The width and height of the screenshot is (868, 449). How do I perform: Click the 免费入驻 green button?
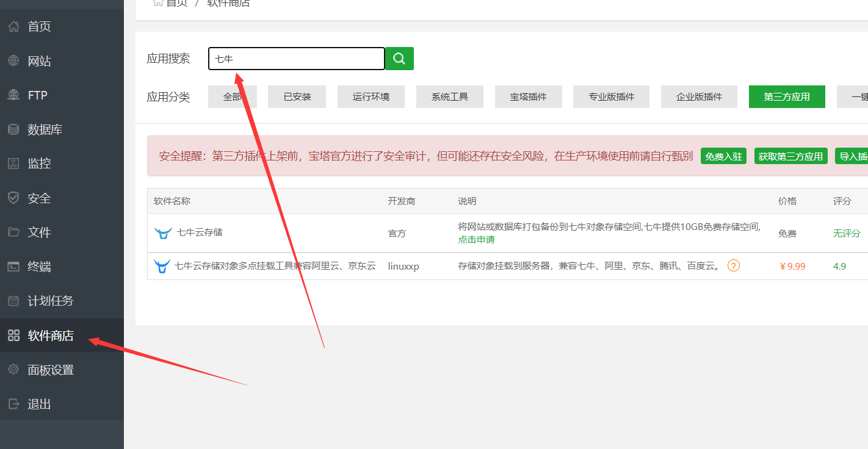click(723, 156)
